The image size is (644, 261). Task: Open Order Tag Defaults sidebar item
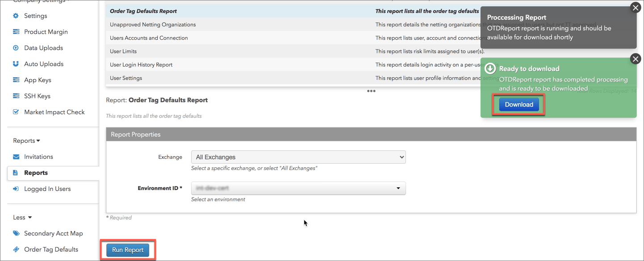click(51, 249)
